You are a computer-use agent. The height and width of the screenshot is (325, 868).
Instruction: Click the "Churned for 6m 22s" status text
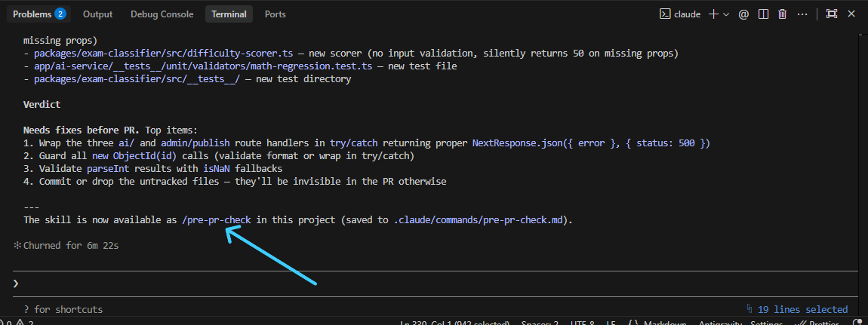click(71, 245)
